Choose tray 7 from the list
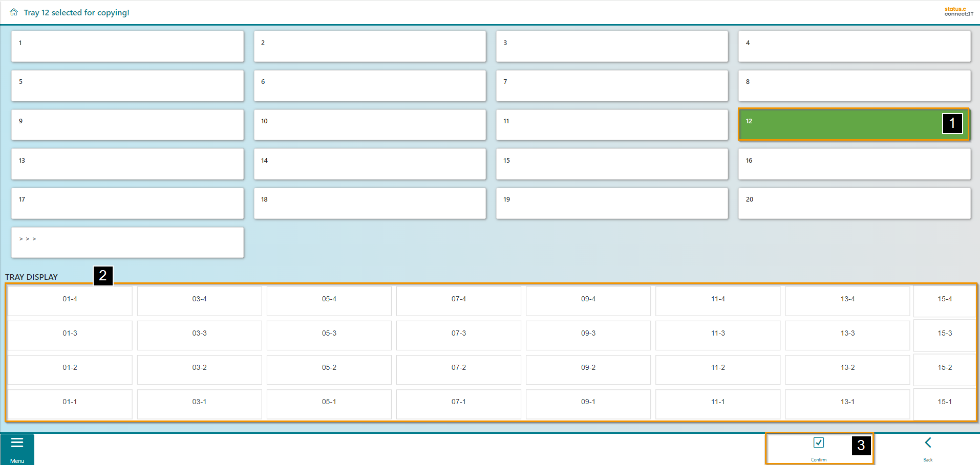Screen dimensions: 980x465 [x=612, y=85]
